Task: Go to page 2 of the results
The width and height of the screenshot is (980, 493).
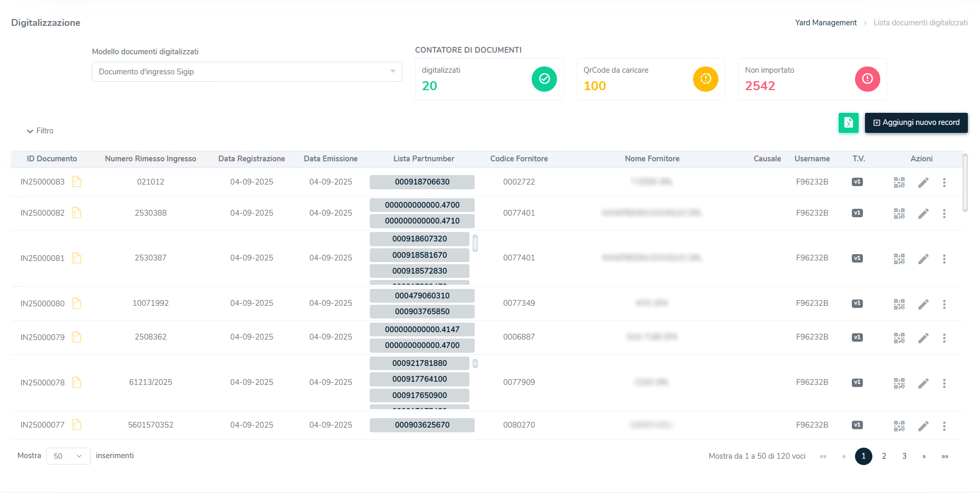Action: 884,456
